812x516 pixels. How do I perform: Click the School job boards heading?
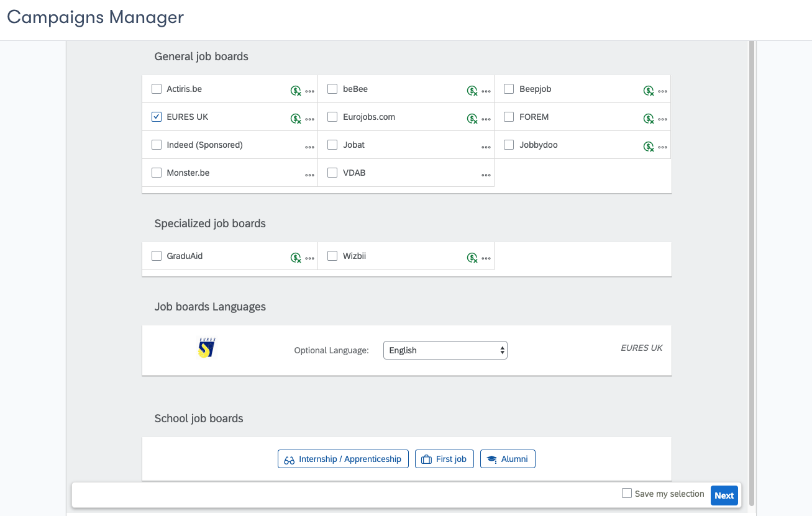pyautogui.click(x=199, y=419)
